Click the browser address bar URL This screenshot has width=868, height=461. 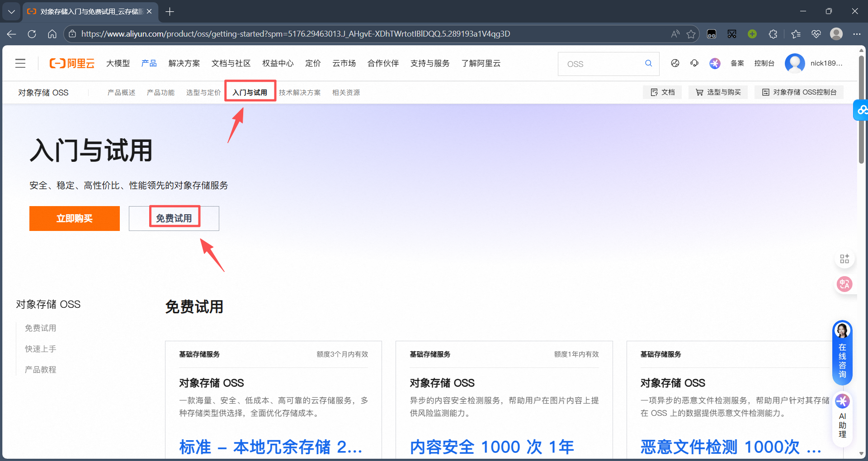296,34
